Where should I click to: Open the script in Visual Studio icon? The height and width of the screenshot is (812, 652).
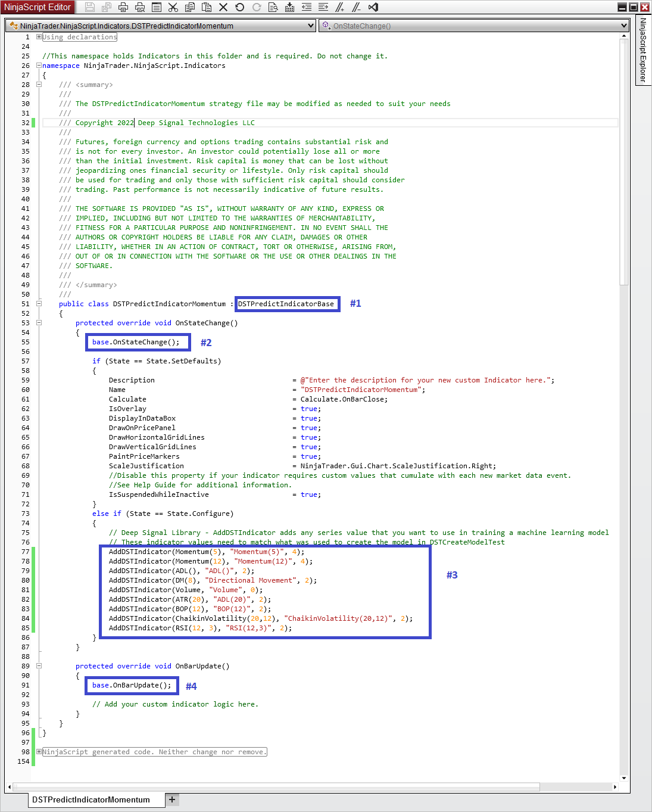(x=373, y=7)
